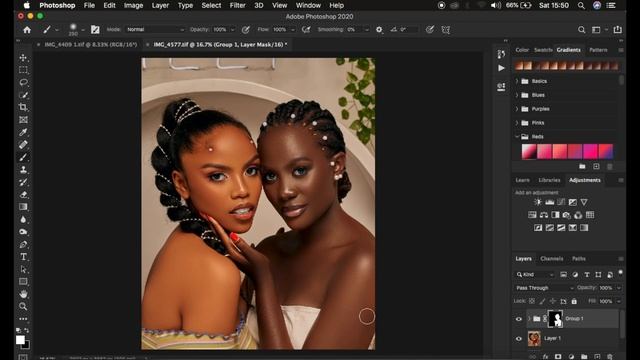Open the Layer menu

pyautogui.click(x=160, y=5)
